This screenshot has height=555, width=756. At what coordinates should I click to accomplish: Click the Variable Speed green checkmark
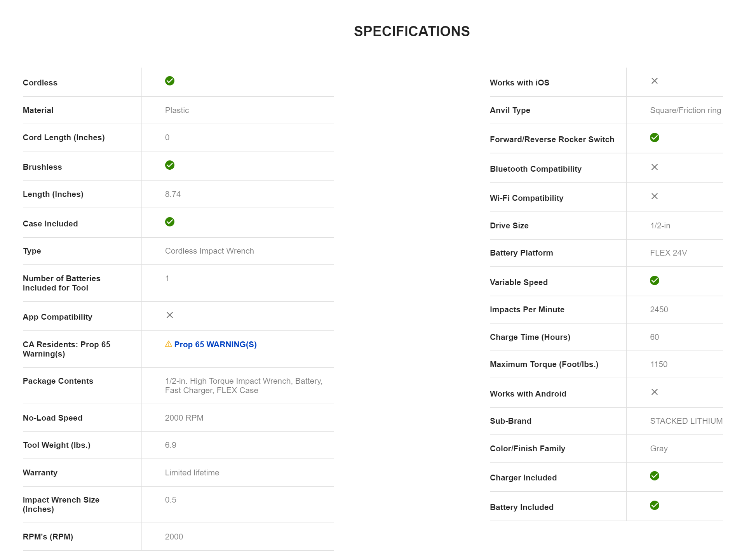coord(655,280)
